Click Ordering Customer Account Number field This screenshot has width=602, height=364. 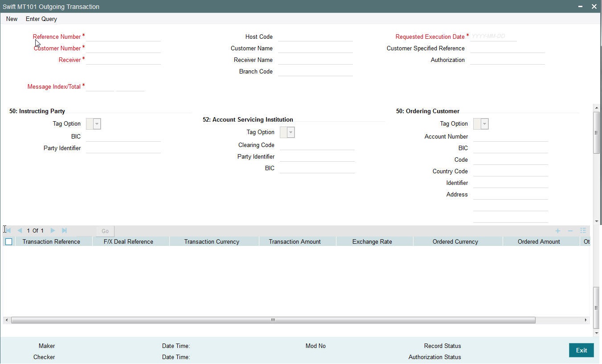(x=511, y=136)
